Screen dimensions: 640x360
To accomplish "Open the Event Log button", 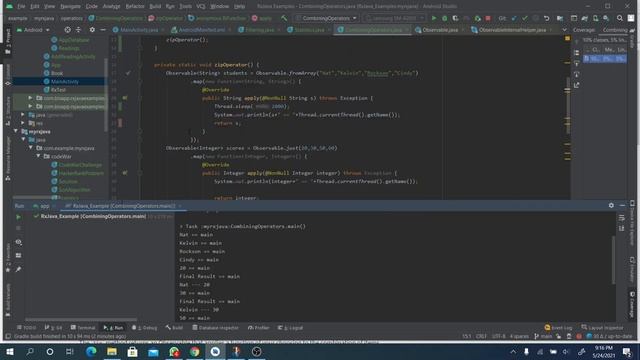I will coord(558,328).
